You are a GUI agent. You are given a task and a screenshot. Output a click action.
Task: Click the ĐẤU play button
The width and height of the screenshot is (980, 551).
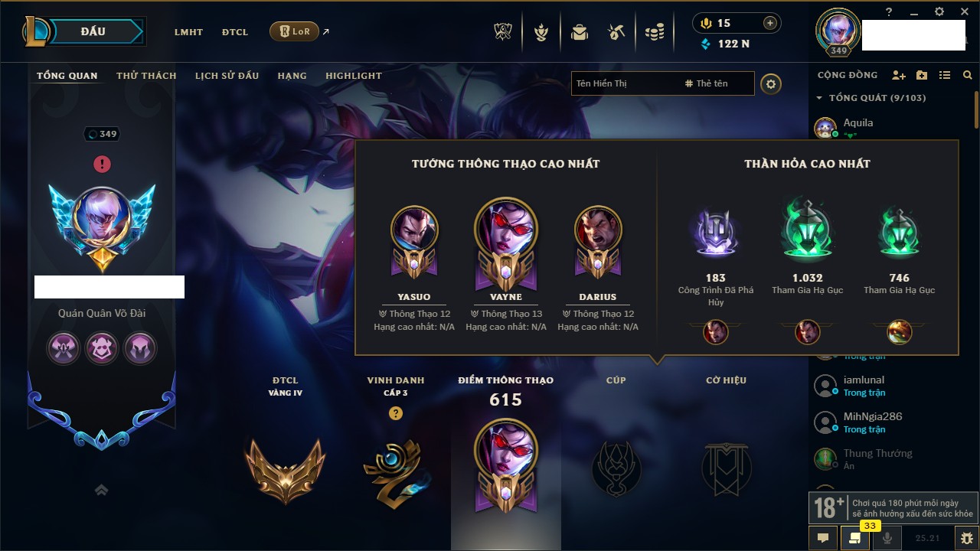[x=93, y=31]
